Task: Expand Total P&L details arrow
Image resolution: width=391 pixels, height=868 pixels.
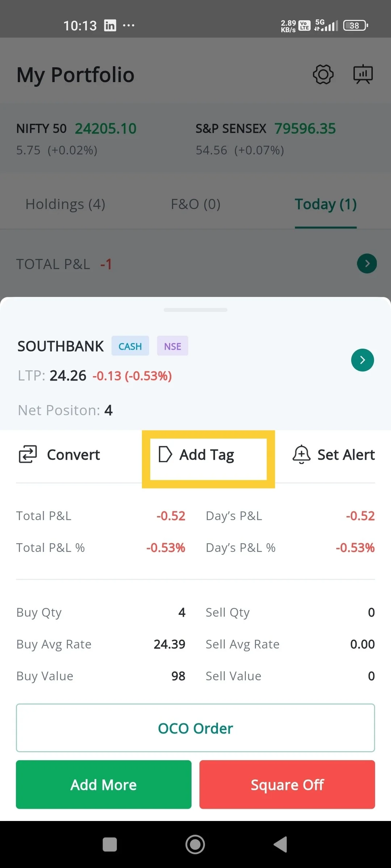Action: coord(367,264)
